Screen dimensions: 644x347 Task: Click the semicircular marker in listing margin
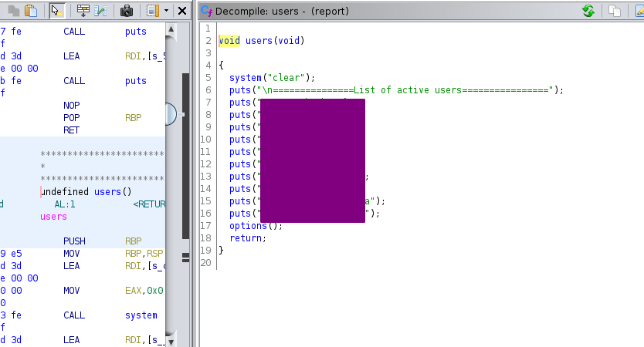[171, 114]
